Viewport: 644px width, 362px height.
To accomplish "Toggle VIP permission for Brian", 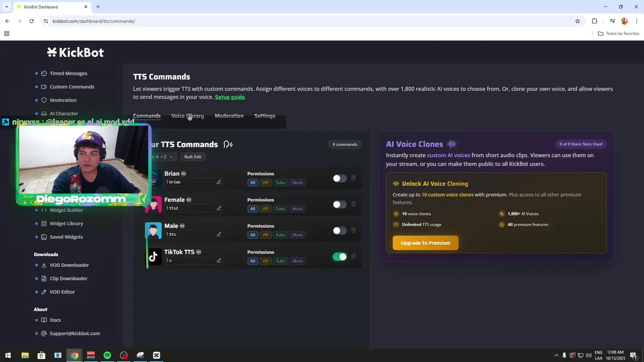I will [x=266, y=183].
